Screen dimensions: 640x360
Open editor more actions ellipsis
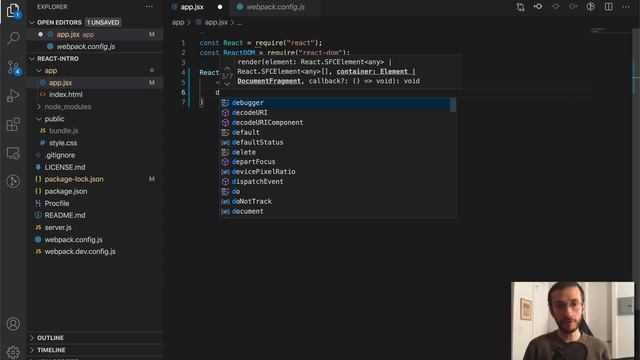pyautogui.click(x=626, y=7)
